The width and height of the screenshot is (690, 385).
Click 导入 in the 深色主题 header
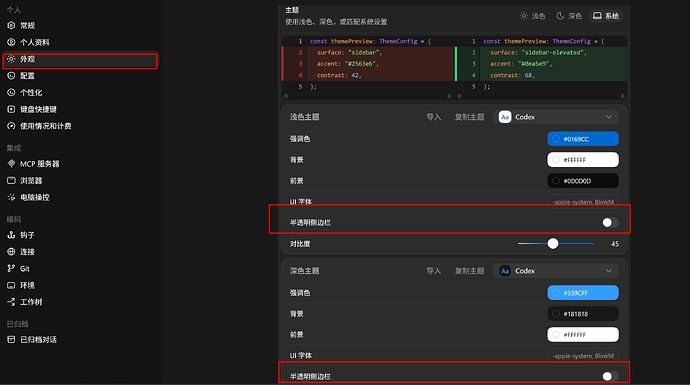[x=433, y=271]
